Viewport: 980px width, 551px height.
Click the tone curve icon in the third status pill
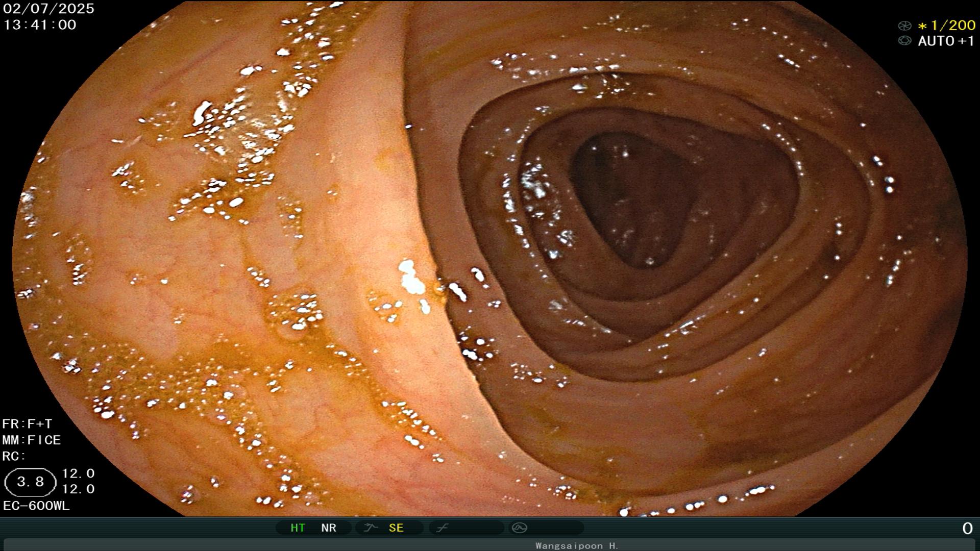[x=442, y=528]
